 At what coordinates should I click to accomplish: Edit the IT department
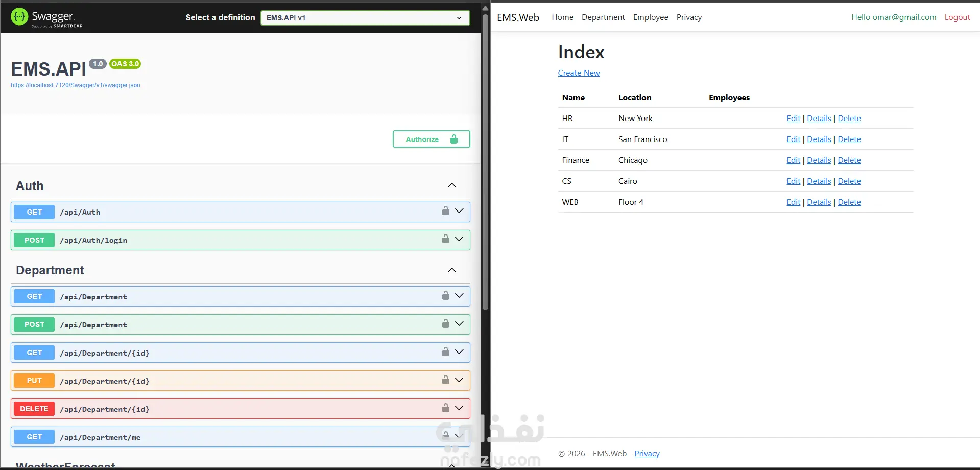(x=793, y=139)
